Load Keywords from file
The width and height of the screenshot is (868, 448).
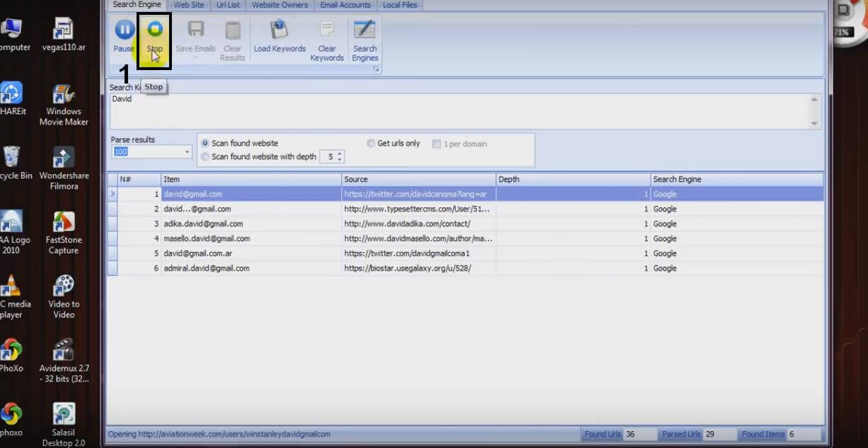click(x=279, y=36)
